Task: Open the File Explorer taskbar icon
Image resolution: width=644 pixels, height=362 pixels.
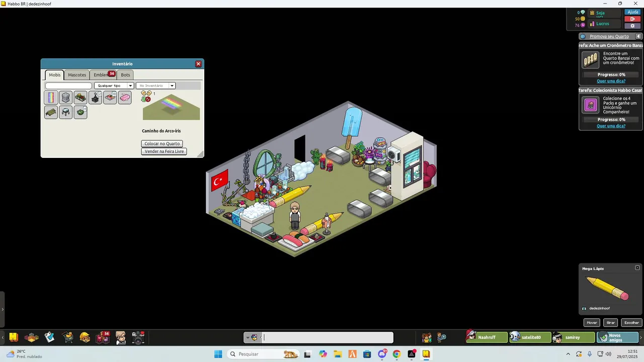Action: [338, 354]
